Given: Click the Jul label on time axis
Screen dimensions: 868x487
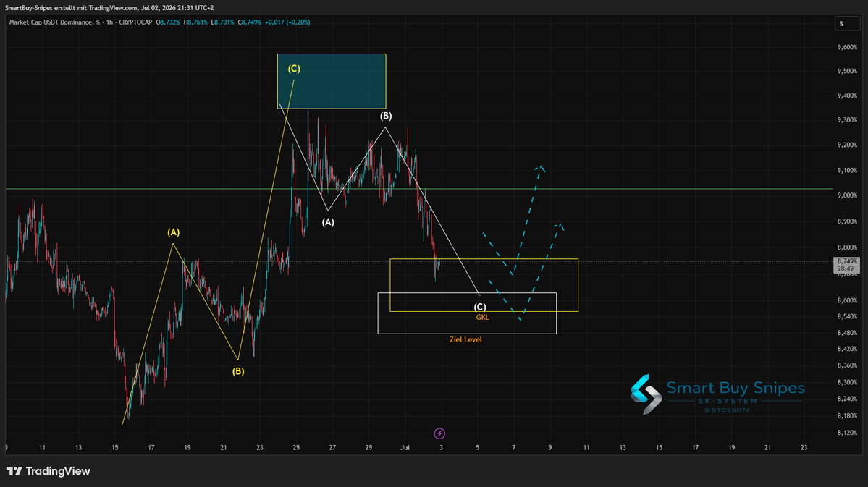Looking at the screenshot, I should tap(405, 448).
